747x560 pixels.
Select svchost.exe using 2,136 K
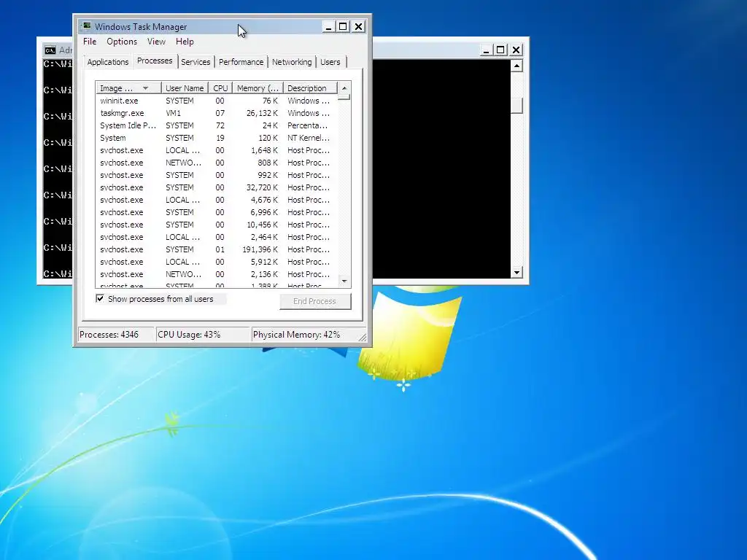217,274
